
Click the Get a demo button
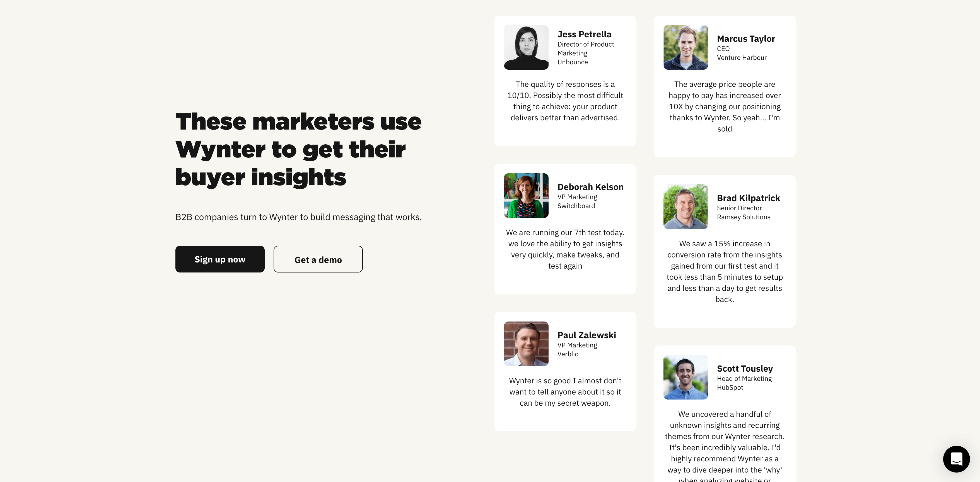318,259
